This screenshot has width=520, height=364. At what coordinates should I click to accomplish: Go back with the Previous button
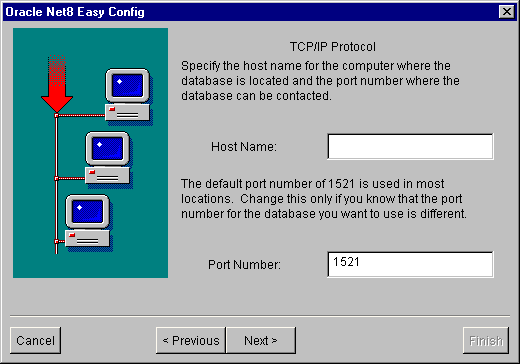(x=191, y=340)
